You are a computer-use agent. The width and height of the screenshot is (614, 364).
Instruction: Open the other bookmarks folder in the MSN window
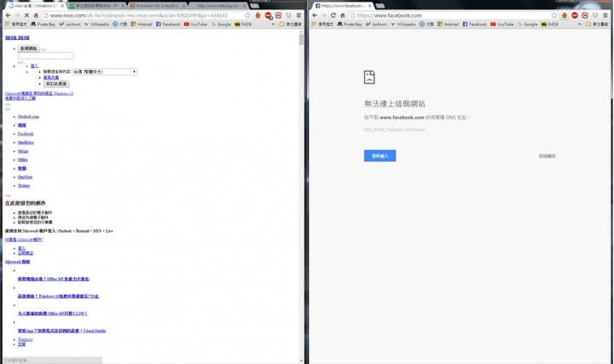(x=290, y=24)
